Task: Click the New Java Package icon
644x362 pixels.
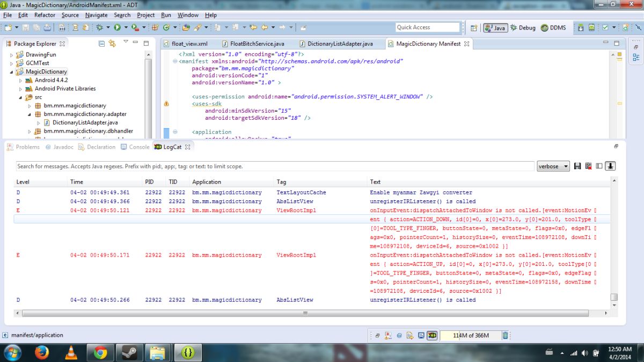Action: [154, 27]
